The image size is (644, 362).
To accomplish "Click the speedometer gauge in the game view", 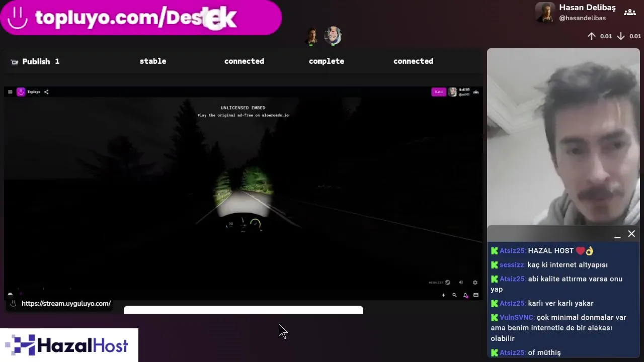I will pos(256,224).
